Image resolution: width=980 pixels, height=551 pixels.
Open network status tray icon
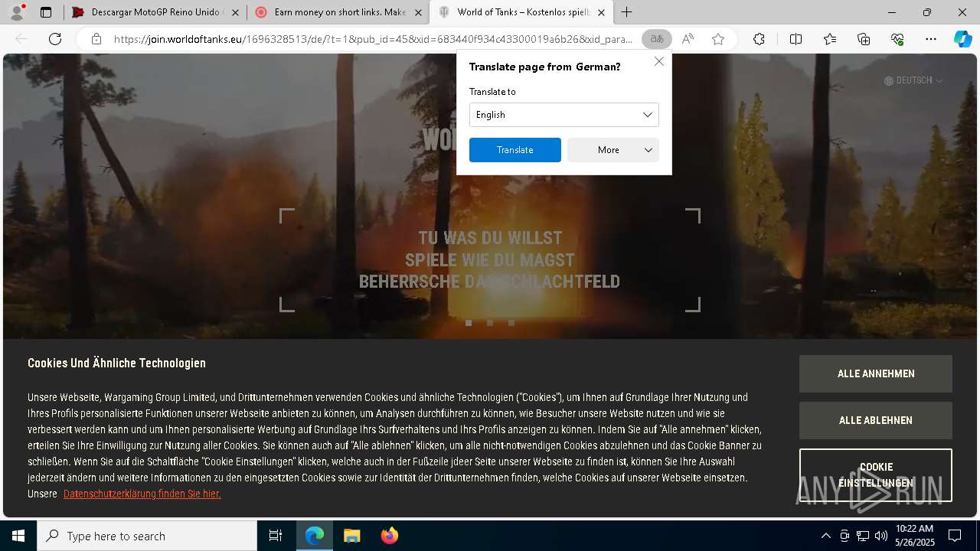(863, 536)
